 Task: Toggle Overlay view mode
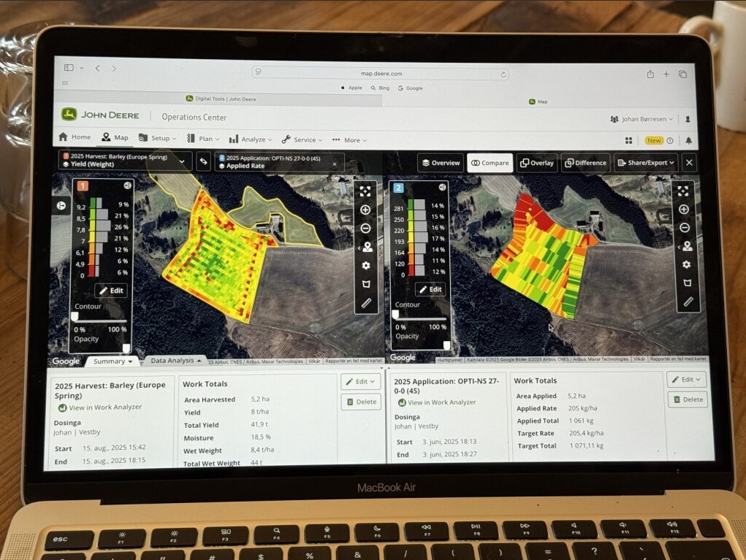pyautogui.click(x=537, y=163)
